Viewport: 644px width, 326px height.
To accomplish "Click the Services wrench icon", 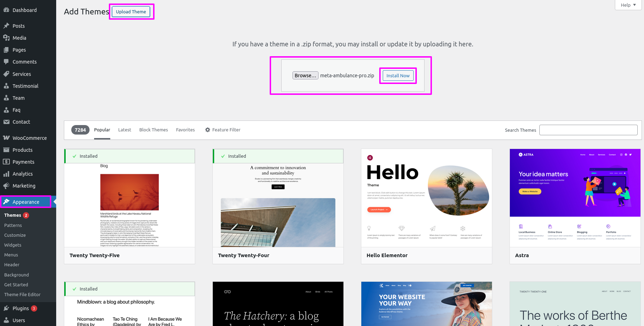I will tap(6, 74).
